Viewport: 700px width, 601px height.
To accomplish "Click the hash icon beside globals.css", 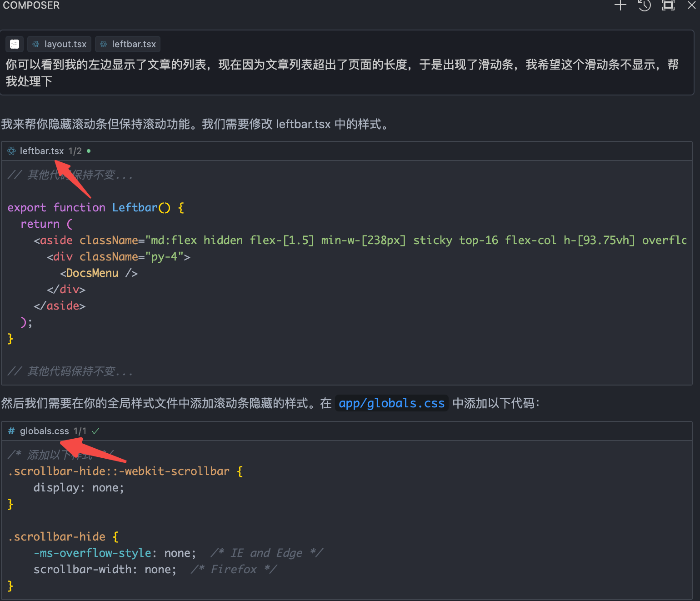I will point(11,431).
